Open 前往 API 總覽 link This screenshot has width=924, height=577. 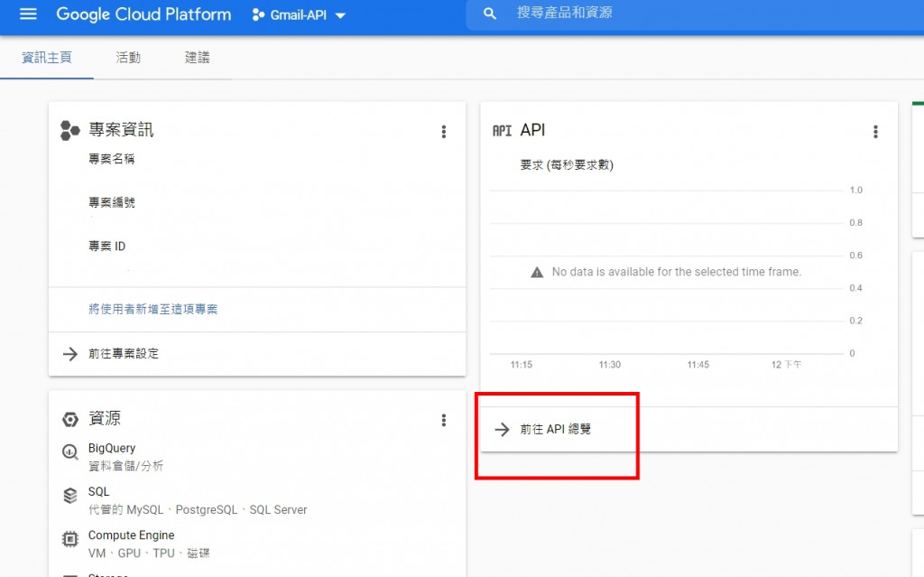click(555, 429)
